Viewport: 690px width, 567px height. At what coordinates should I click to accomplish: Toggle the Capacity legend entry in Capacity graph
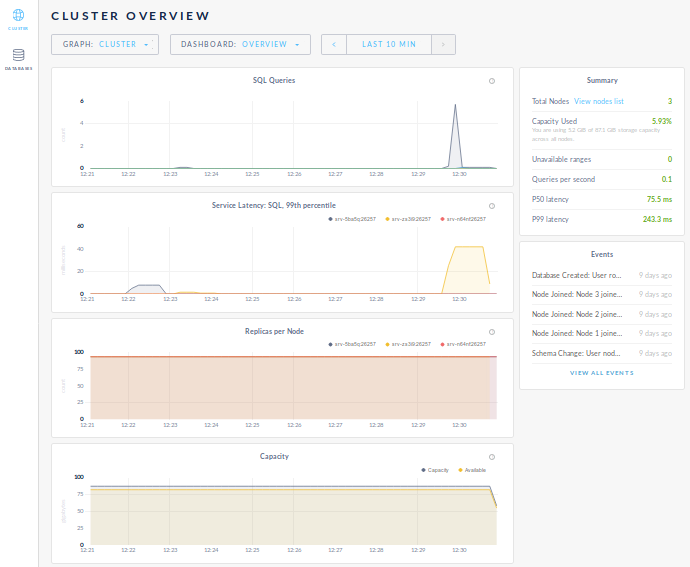[x=435, y=470]
